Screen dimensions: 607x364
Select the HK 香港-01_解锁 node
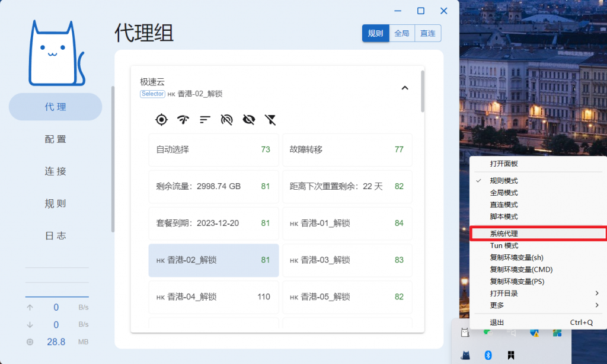(x=347, y=223)
